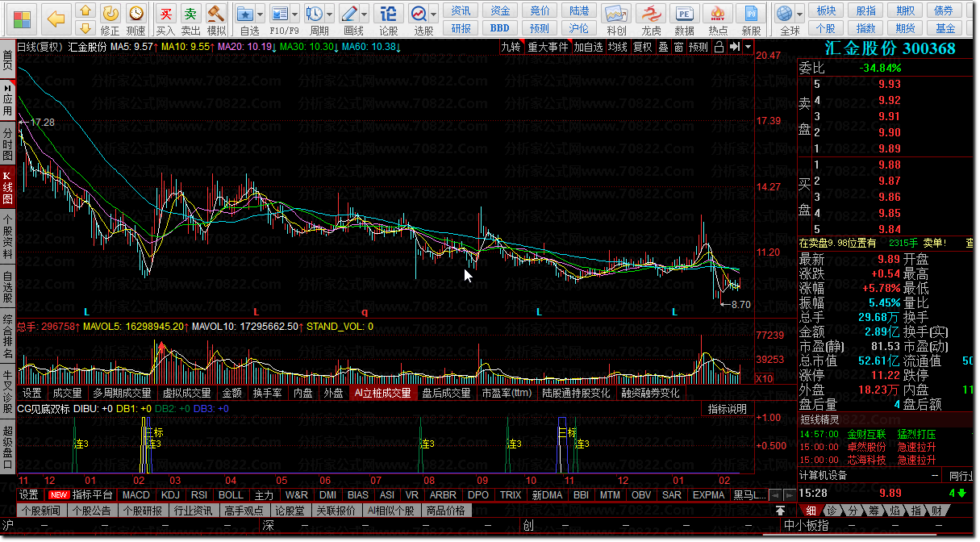Open the 数据 PE data icon
980x542 pixels.
coord(684,19)
